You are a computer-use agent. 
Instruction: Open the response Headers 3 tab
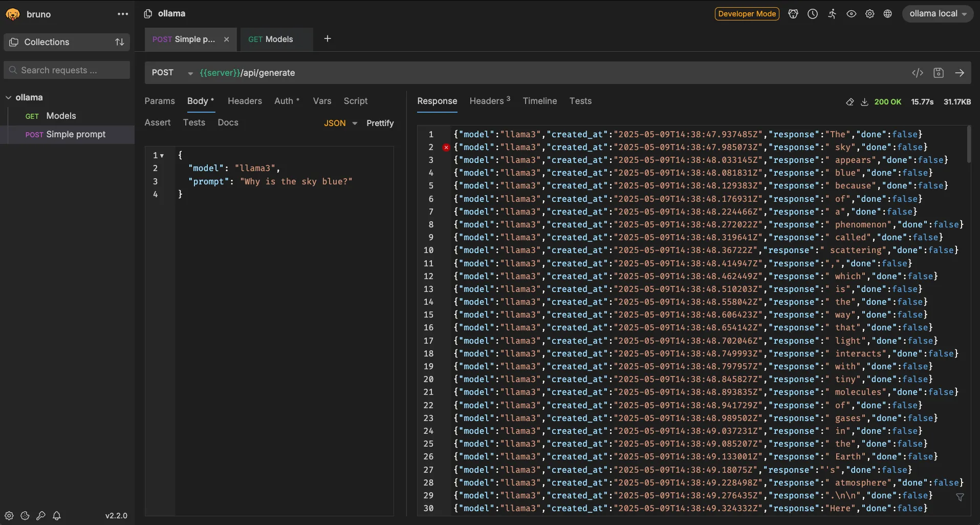[490, 101]
